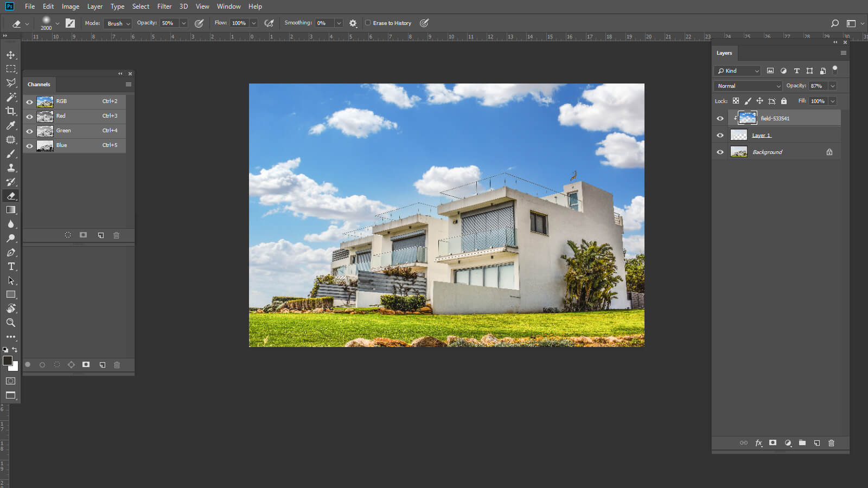Hide the Background layer visibility
This screenshot has height=488, width=868.
pos(720,152)
